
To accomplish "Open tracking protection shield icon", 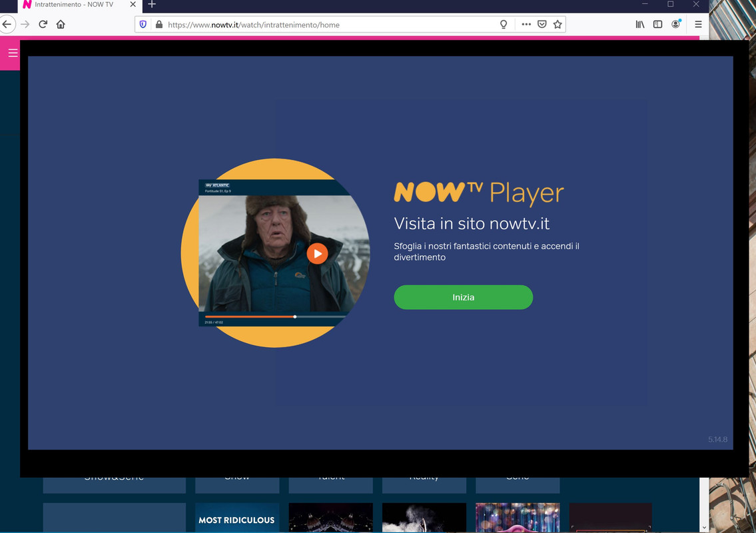I will (143, 25).
